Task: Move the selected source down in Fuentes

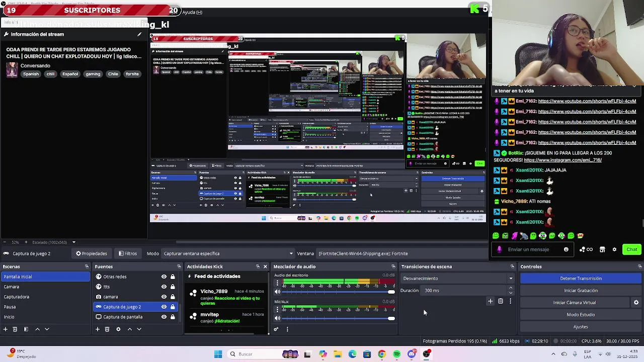Action: click(x=139, y=329)
